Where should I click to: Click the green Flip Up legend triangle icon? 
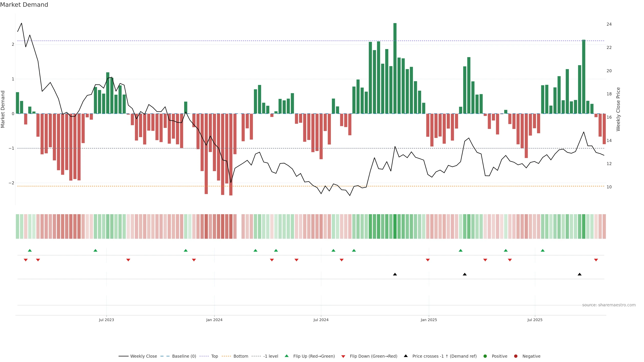pos(287,356)
